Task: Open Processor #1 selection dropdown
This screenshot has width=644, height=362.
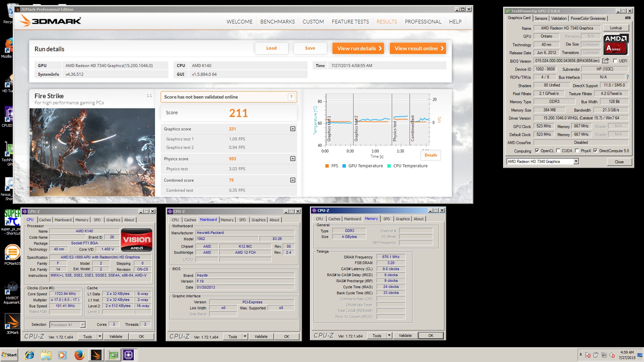Action: point(83,324)
